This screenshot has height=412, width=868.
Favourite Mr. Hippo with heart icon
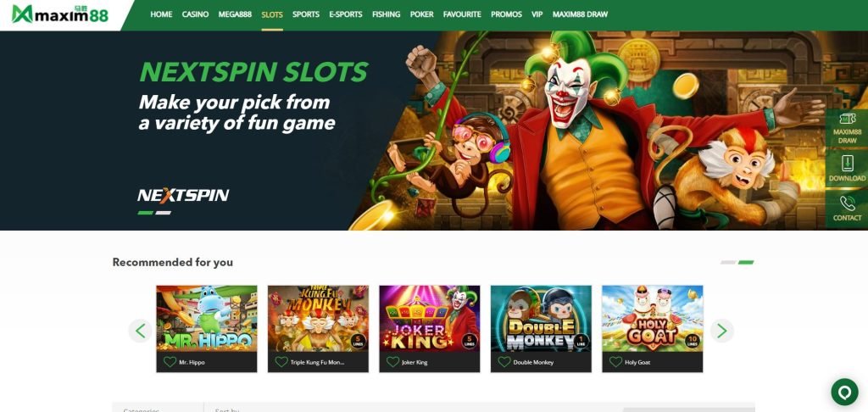(x=170, y=362)
